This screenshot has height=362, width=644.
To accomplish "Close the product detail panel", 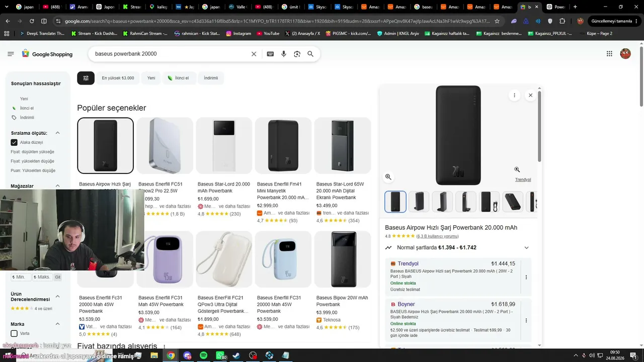I will (x=530, y=95).
